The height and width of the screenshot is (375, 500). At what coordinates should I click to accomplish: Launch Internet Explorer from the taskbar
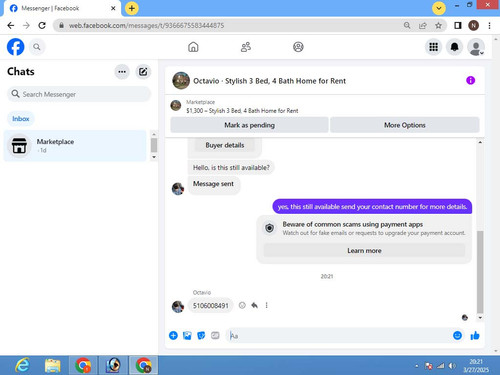coord(23,365)
